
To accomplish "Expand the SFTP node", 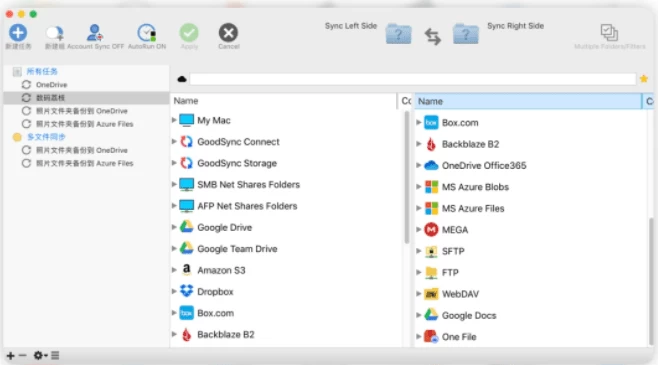I will 418,251.
